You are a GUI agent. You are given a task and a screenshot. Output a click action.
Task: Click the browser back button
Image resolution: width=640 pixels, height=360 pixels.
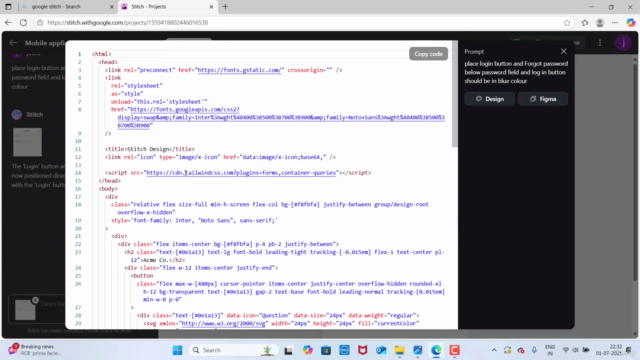coord(8,22)
